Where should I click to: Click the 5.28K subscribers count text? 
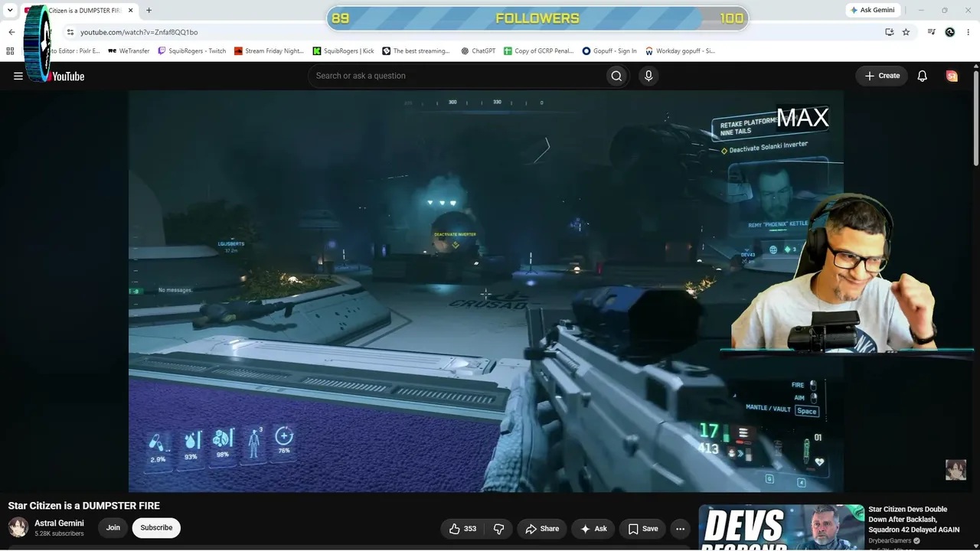click(x=59, y=534)
